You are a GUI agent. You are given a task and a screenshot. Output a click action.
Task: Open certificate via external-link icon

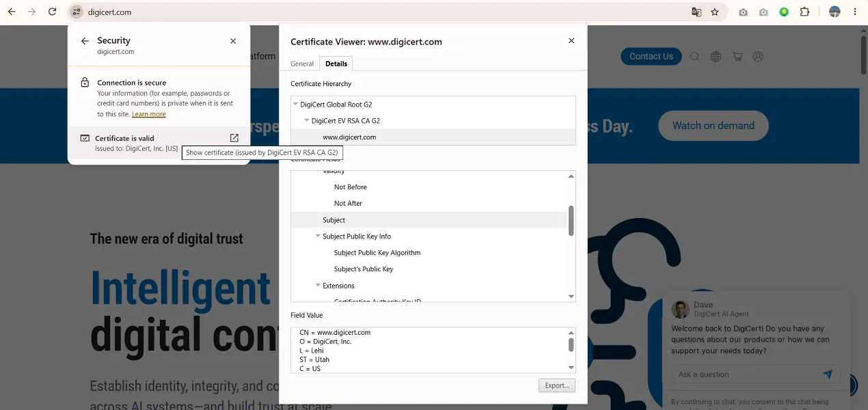click(234, 138)
